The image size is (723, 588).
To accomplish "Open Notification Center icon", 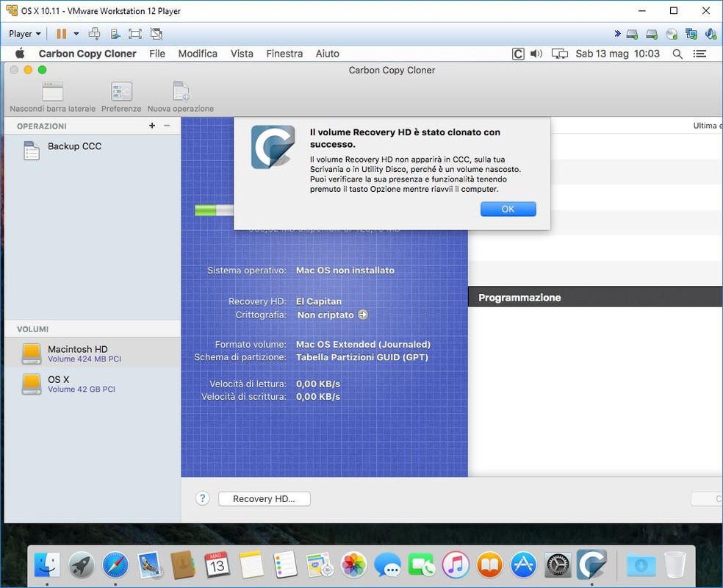I will (699, 54).
